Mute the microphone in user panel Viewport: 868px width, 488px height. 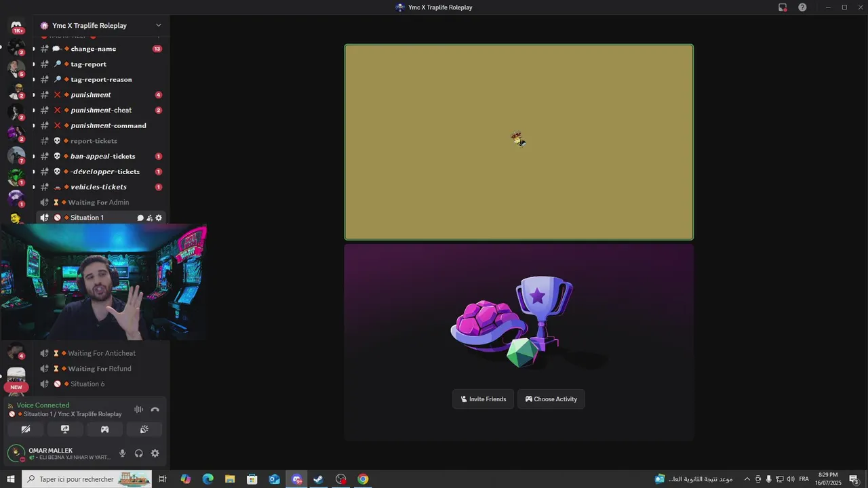pyautogui.click(x=122, y=453)
